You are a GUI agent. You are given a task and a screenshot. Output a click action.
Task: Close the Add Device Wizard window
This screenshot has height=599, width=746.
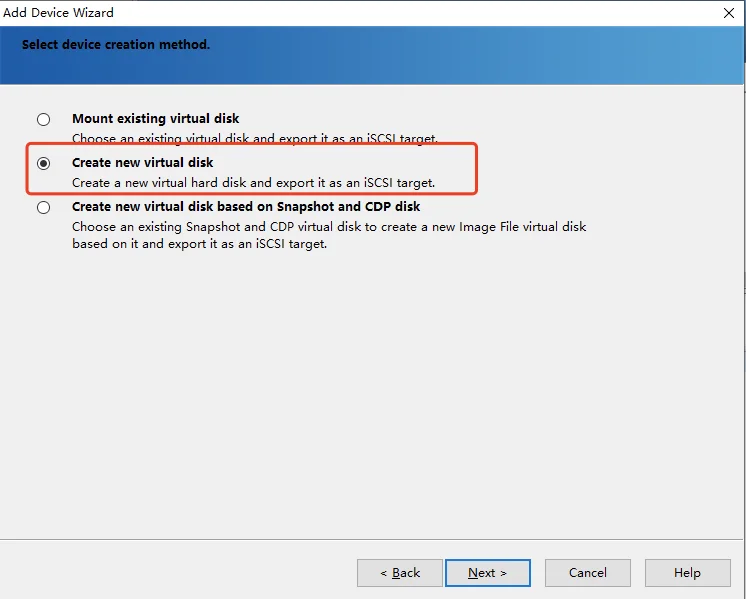(728, 13)
